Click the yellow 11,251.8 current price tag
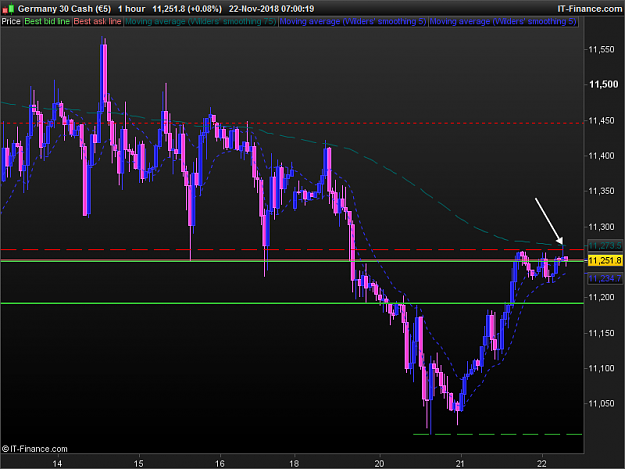The image size is (625, 469). (x=605, y=261)
